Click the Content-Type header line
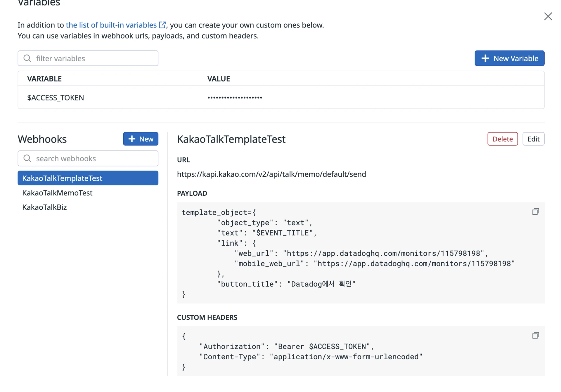 pos(311,357)
